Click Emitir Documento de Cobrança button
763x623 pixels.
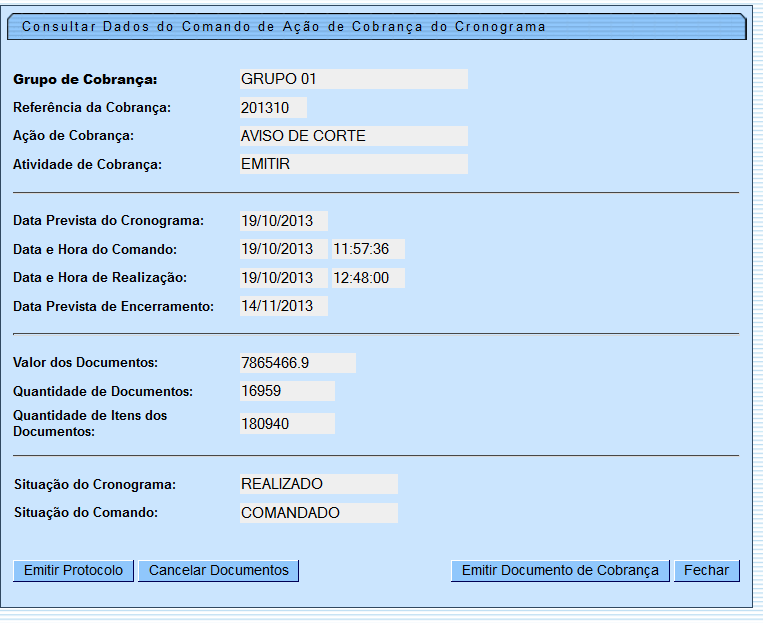click(560, 571)
